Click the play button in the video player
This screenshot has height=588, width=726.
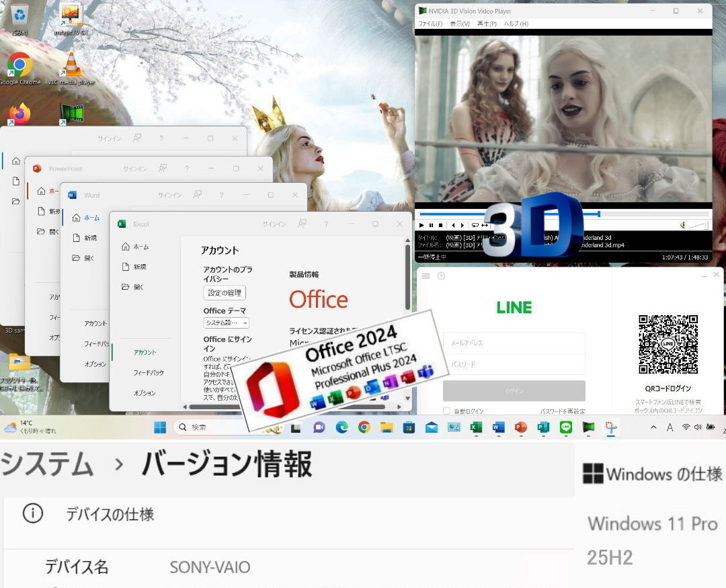click(421, 225)
